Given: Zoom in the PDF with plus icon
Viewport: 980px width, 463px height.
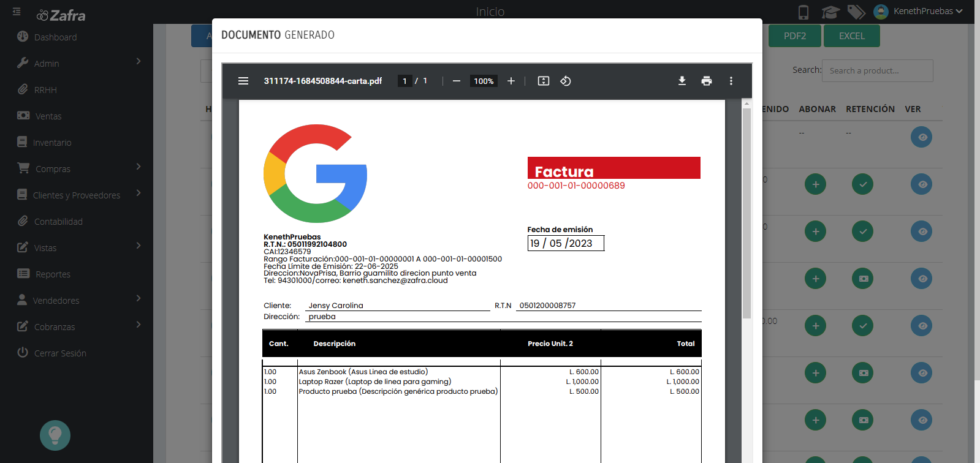Looking at the screenshot, I should click(511, 81).
